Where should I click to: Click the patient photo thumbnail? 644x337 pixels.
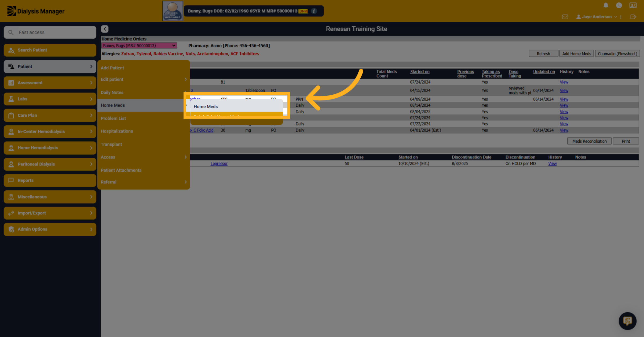pyautogui.click(x=173, y=11)
